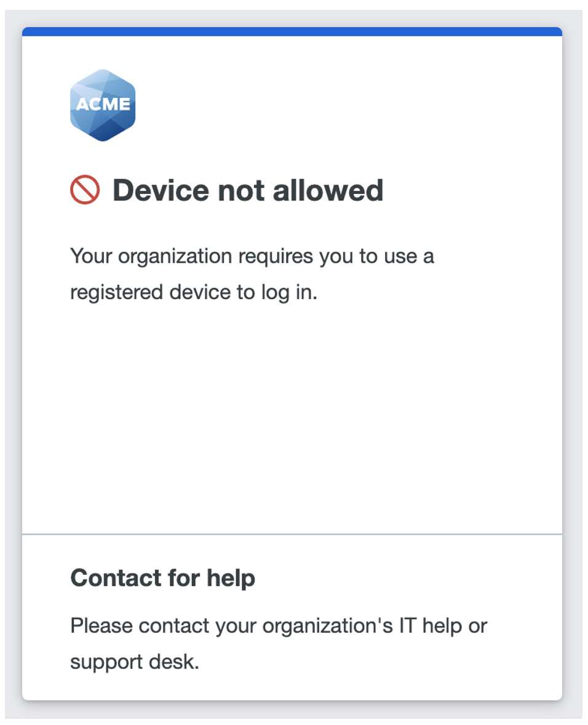Screen dimensions: 588x725
Task: Click the line "Please contact your organization's IT help or"
Action: 278,626
